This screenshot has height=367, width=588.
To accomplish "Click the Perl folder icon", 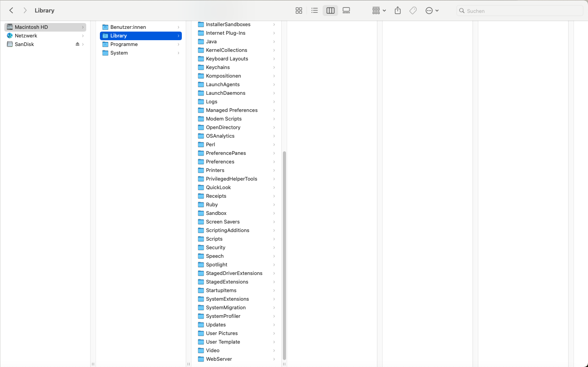I will click(201, 144).
